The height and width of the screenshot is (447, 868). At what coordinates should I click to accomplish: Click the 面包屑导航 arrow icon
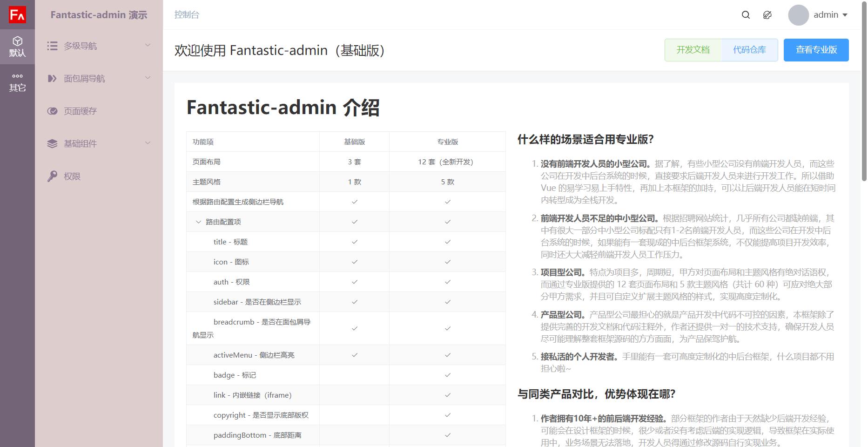[x=52, y=78]
